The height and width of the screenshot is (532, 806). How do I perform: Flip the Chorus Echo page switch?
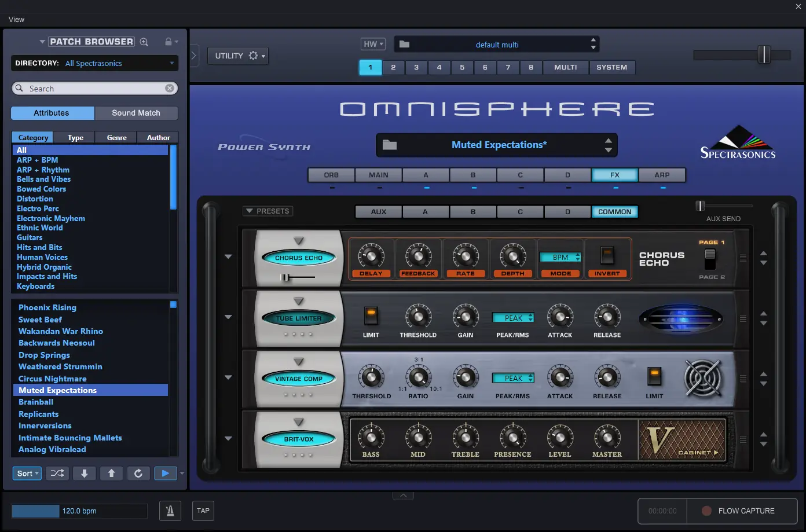coord(710,259)
